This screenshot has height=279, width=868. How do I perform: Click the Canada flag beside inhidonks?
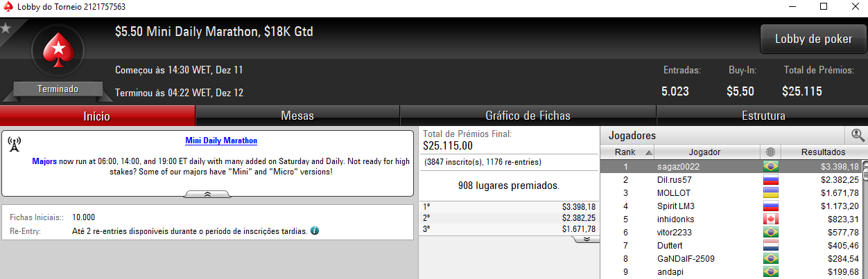[x=770, y=219]
